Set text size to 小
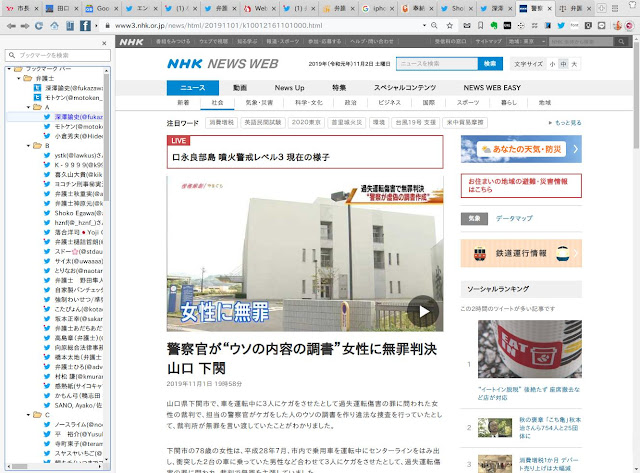640x473 pixels. coord(552,64)
